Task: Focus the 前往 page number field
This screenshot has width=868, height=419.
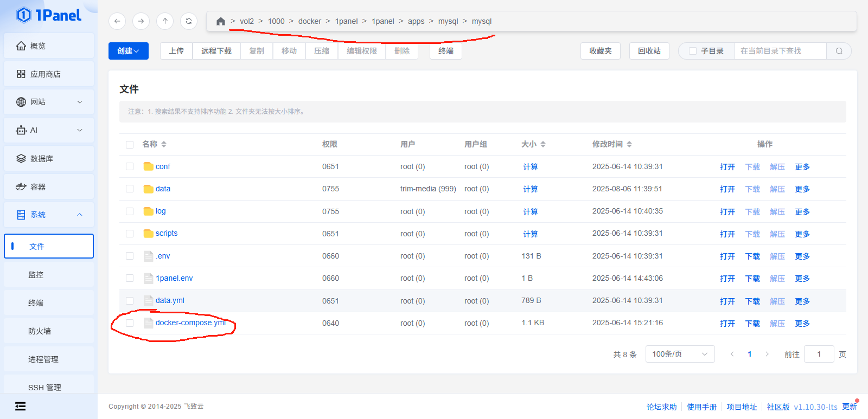Action: click(819, 354)
